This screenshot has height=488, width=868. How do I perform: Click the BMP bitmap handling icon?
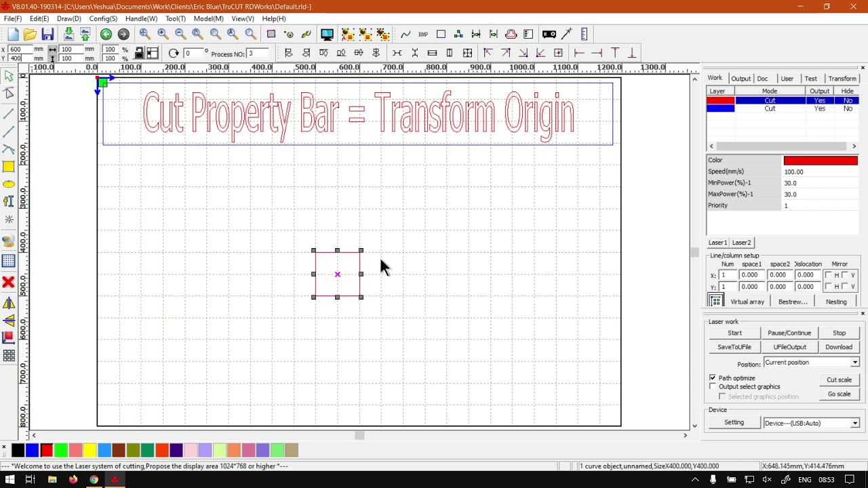click(x=423, y=35)
